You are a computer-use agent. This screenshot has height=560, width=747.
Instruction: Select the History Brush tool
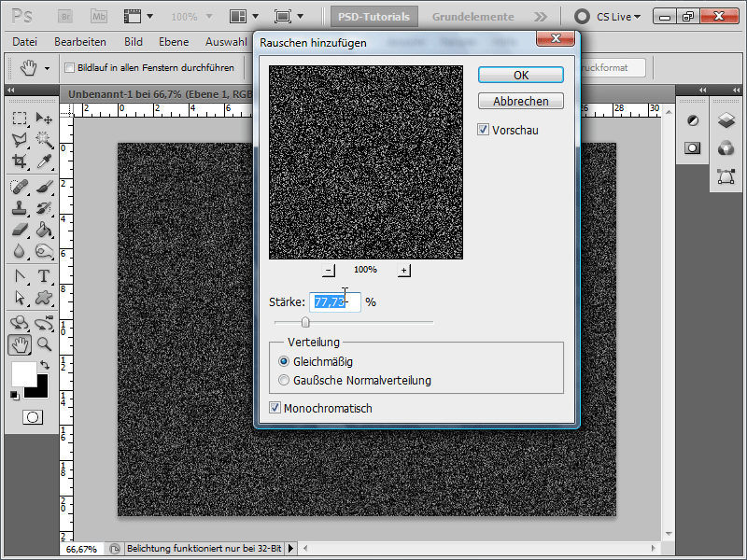point(44,208)
